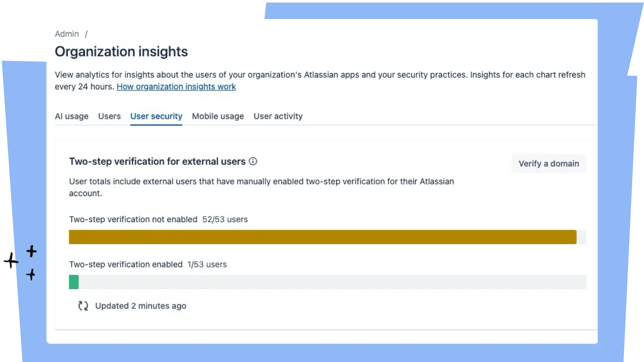
Task: Click the Verify a domain button
Action: point(549,164)
